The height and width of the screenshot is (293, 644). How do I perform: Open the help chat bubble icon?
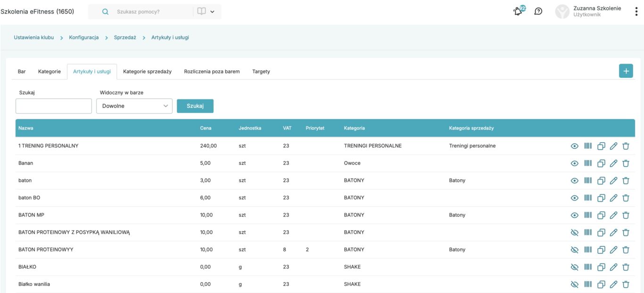(538, 11)
